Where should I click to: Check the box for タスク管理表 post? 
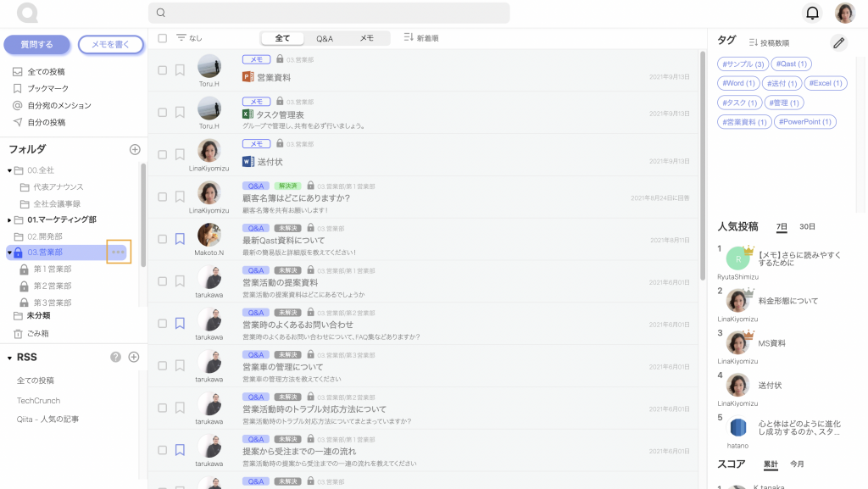pos(163,113)
